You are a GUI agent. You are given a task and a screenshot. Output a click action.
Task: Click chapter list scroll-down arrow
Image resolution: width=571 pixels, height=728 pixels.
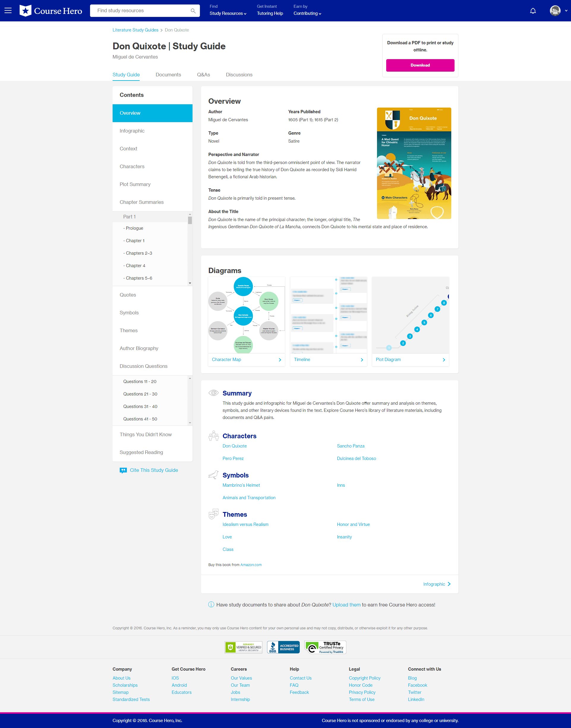(190, 283)
